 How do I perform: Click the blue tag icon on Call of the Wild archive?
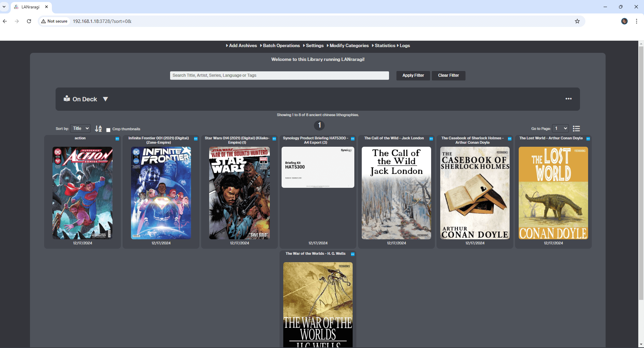coord(431,139)
